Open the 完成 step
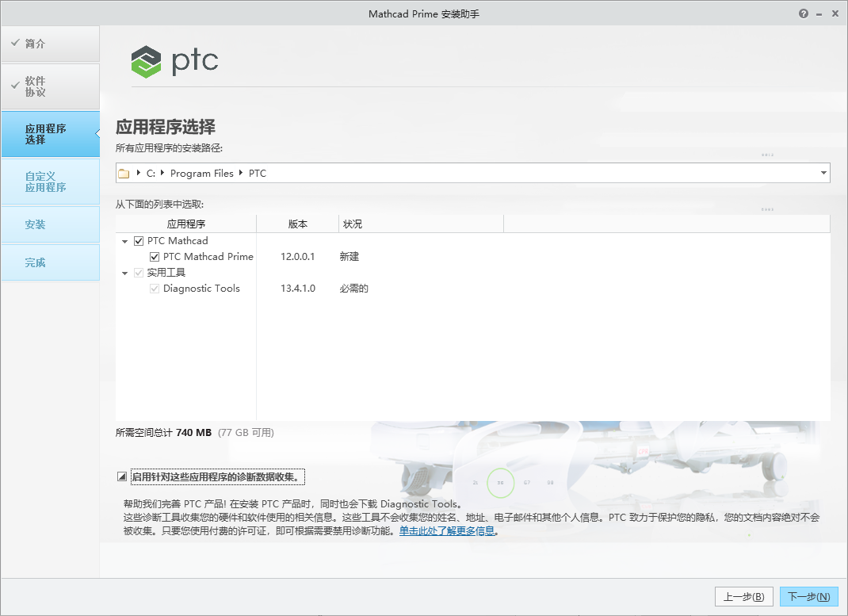 click(x=50, y=262)
